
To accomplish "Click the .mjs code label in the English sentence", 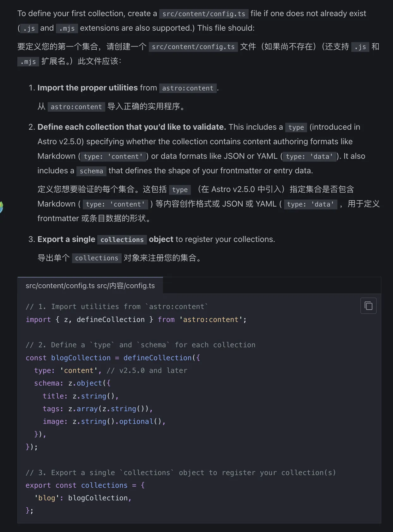I will point(67,28).
